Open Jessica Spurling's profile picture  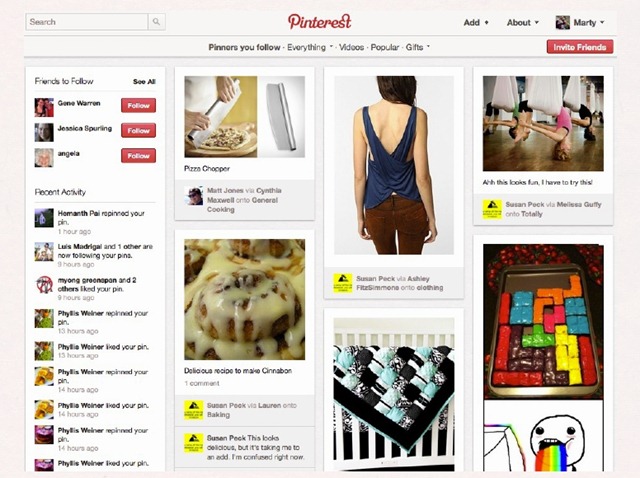point(44,132)
